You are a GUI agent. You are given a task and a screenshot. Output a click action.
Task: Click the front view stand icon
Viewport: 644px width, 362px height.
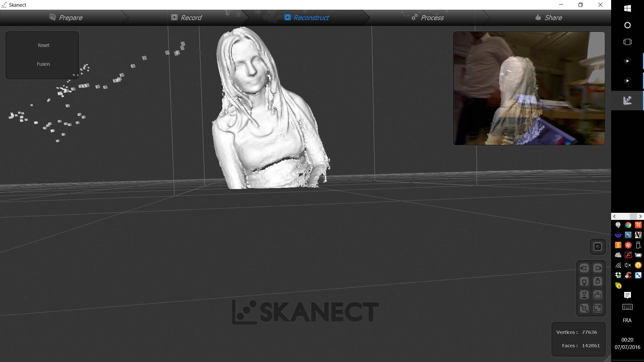point(584,295)
